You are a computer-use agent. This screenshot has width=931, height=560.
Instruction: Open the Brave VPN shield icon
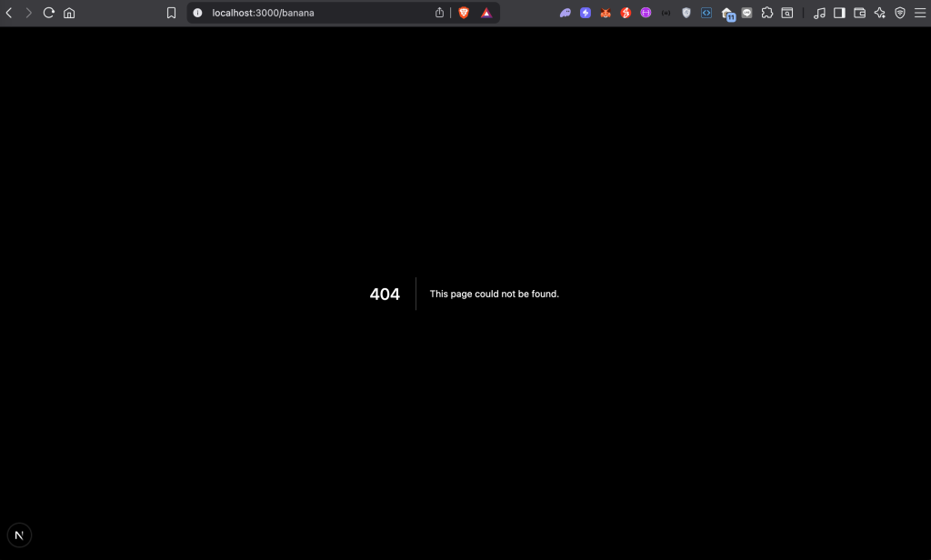(900, 13)
